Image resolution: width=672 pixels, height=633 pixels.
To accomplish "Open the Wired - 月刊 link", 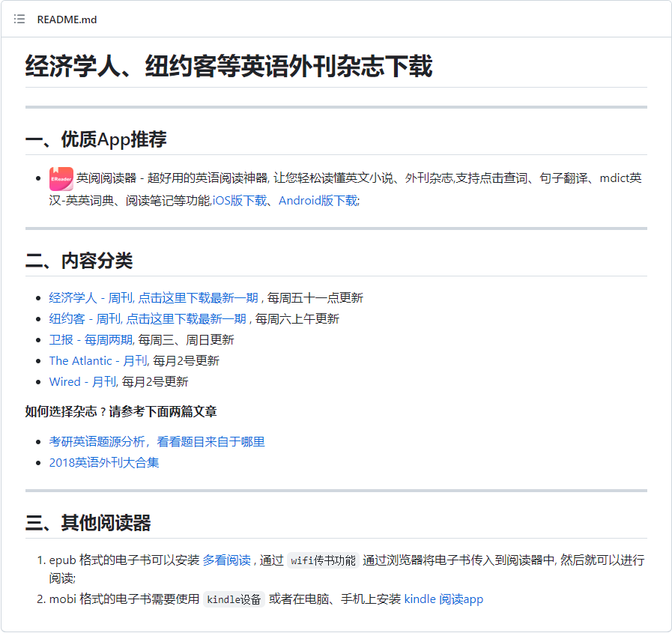I will pos(82,381).
